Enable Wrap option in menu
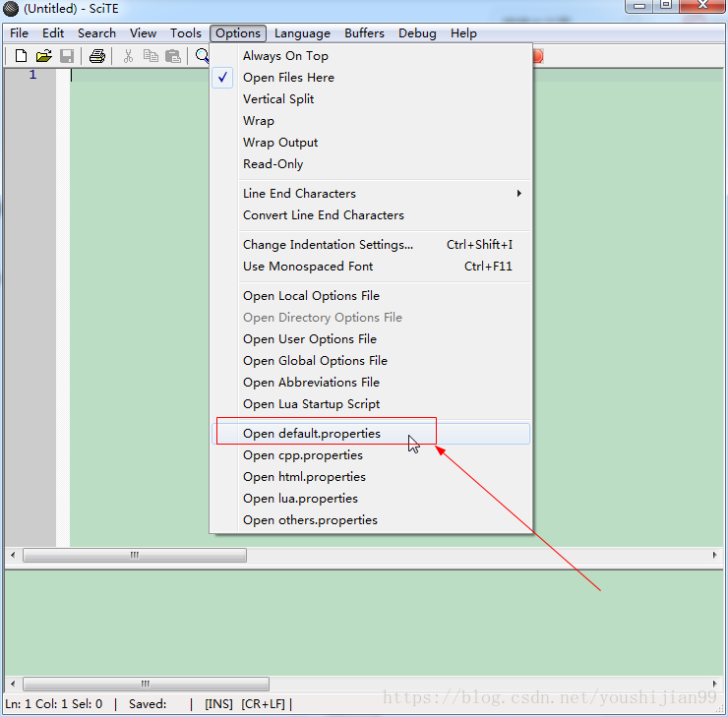The height and width of the screenshot is (717, 728). point(372,121)
